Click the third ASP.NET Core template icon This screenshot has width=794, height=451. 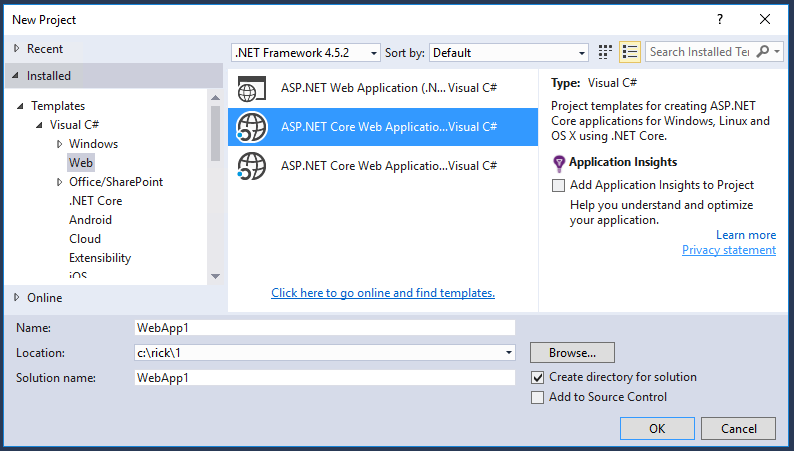pos(251,165)
